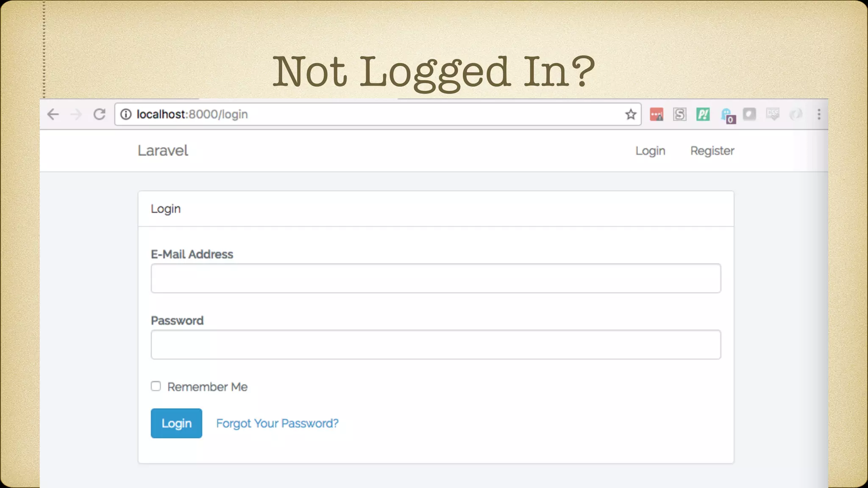Viewport: 868px width, 488px height.
Task: Click into the Password field
Action: [x=436, y=345]
